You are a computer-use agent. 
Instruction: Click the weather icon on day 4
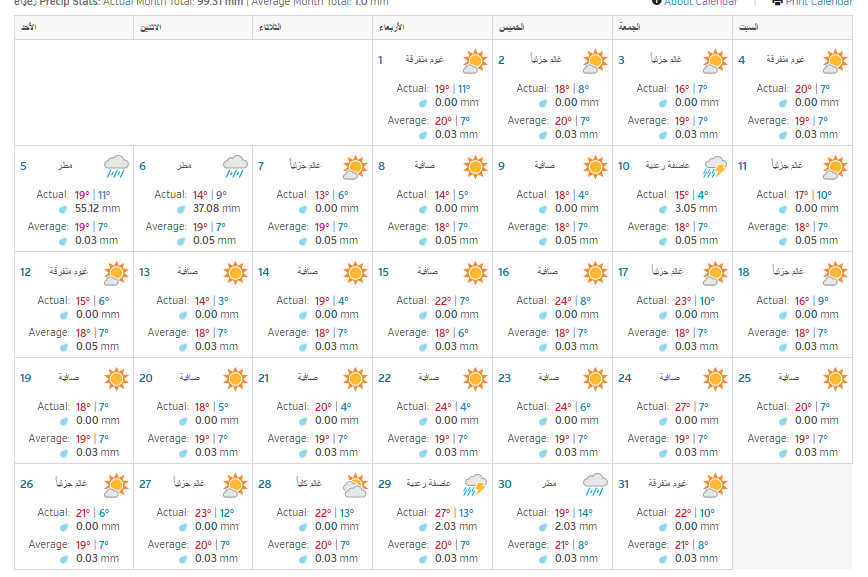835,61
